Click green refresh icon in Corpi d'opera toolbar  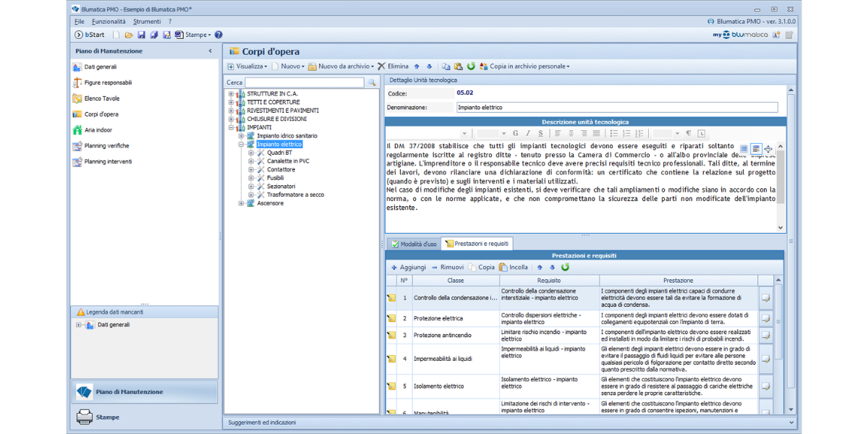pos(471,67)
